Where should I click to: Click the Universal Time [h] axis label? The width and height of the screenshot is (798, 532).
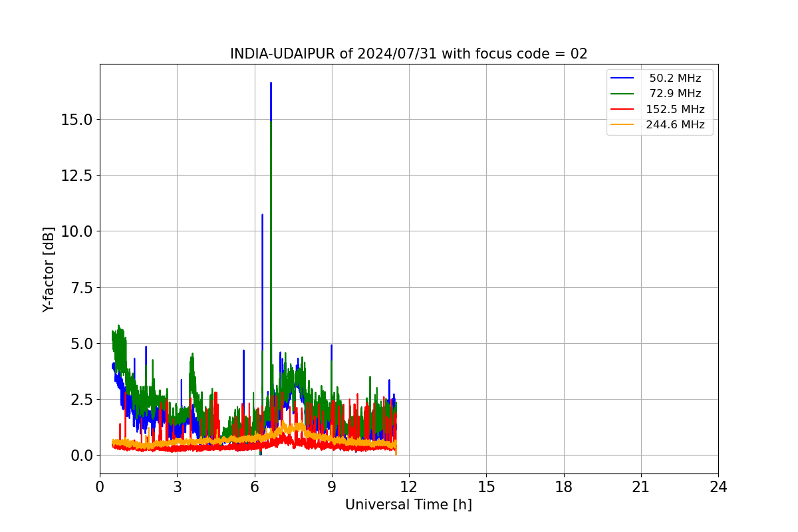point(408,505)
